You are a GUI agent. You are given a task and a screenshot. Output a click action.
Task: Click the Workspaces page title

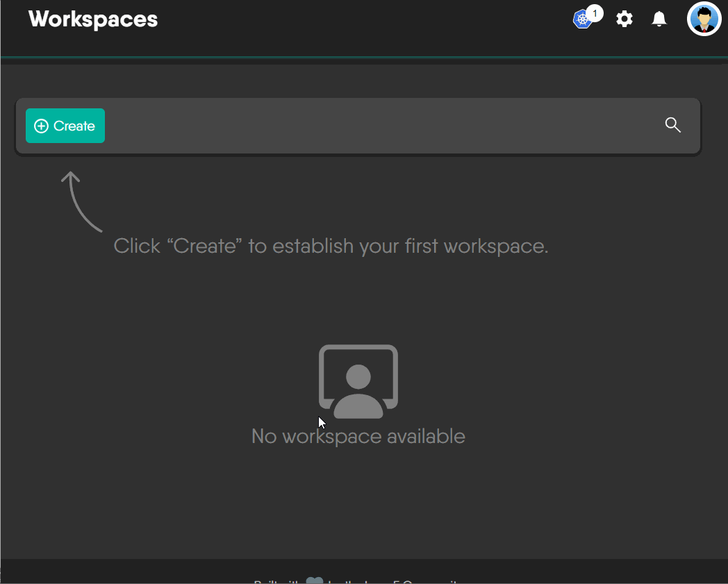click(x=92, y=19)
